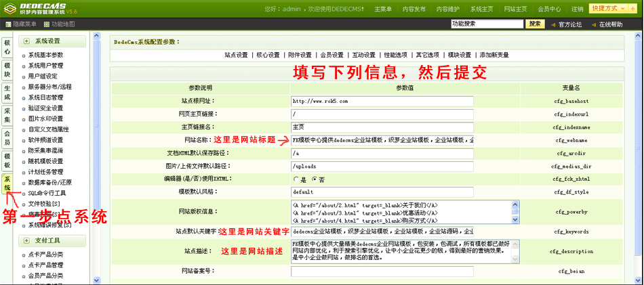This screenshot has width=644, height=285.
Task: Click the 隐藏菜单 hide menu icon
Action: pos(7,24)
